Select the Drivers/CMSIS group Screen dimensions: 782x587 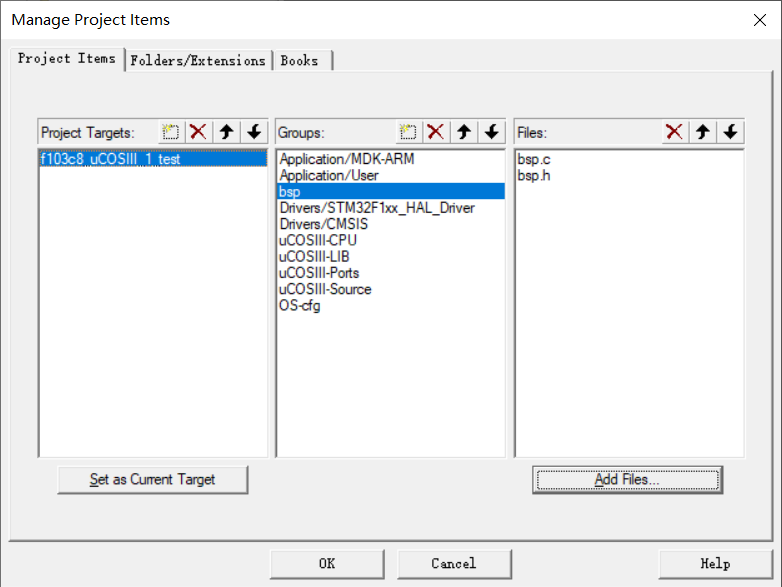(x=391, y=224)
